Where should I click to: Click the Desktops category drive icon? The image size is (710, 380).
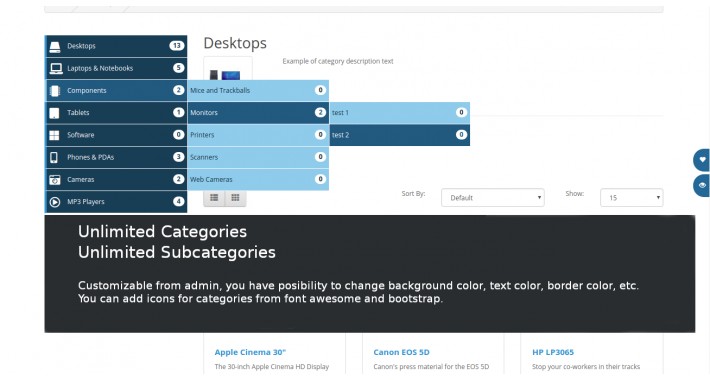pyautogui.click(x=55, y=47)
